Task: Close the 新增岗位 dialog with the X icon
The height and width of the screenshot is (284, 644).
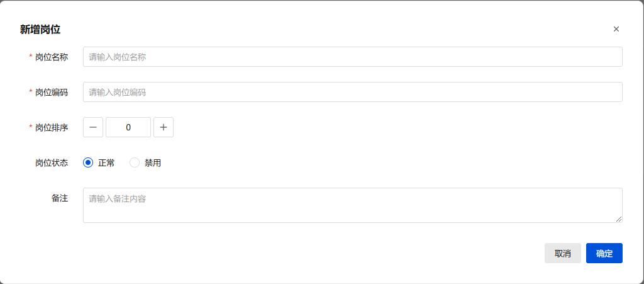Action: click(616, 29)
